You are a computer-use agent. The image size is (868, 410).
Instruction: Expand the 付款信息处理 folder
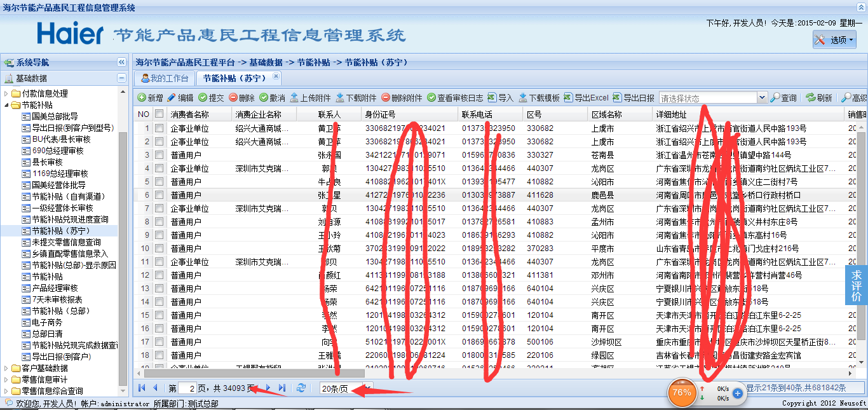[7, 93]
